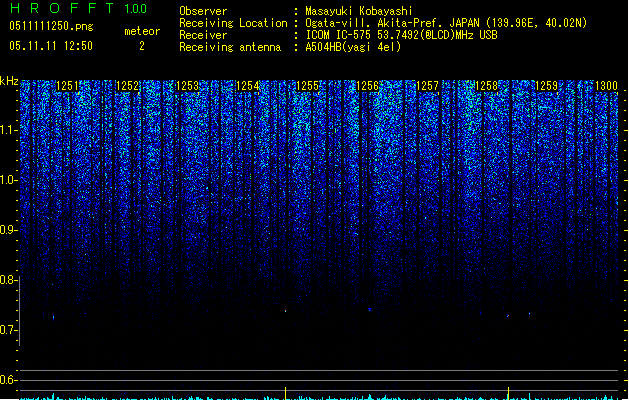Click the 1258 time marker
The width and height of the screenshot is (629, 400).
(x=487, y=86)
